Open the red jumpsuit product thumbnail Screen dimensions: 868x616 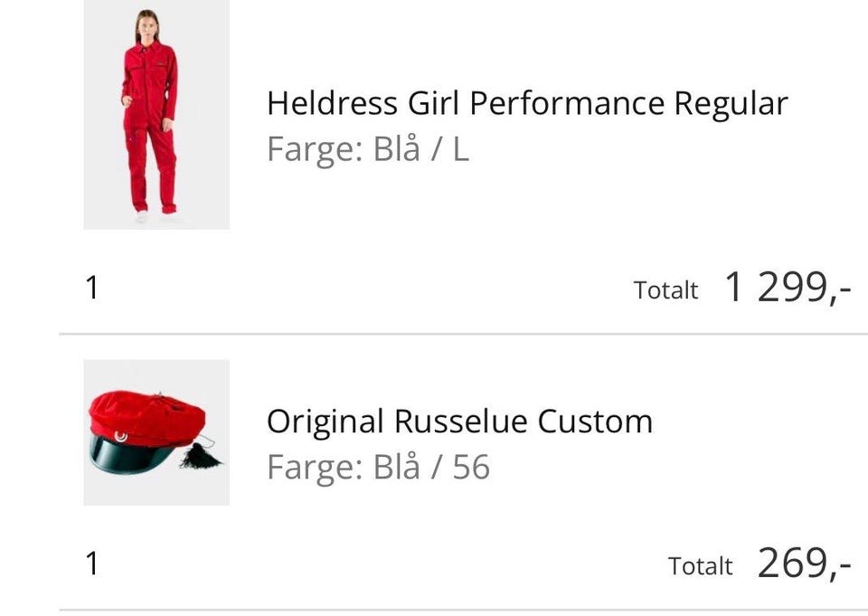click(x=156, y=114)
